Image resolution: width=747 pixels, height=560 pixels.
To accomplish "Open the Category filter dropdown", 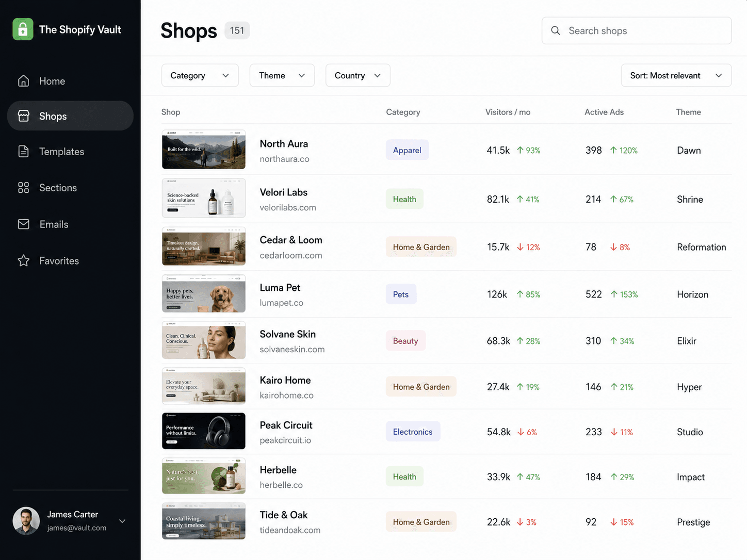I will point(200,75).
